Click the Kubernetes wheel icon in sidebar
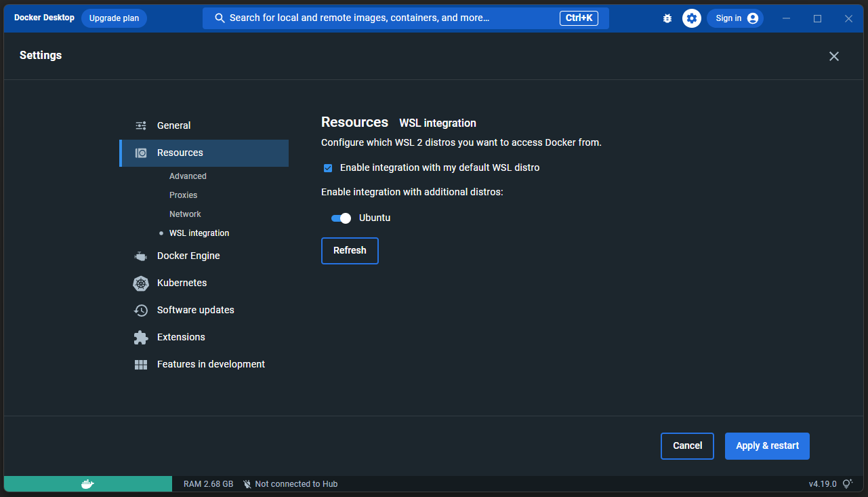This screenshot has height=497, width=868. click(141, 283)
